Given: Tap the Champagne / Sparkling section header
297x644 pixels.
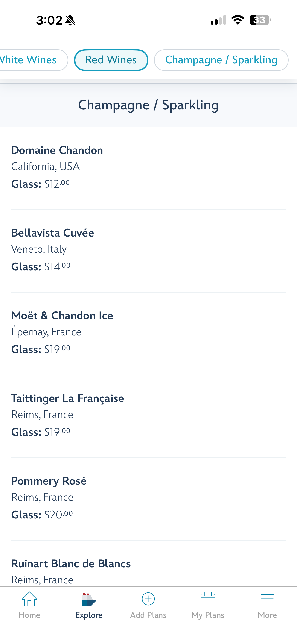Looking at the screenshot, I should click(x=148, y=105).
